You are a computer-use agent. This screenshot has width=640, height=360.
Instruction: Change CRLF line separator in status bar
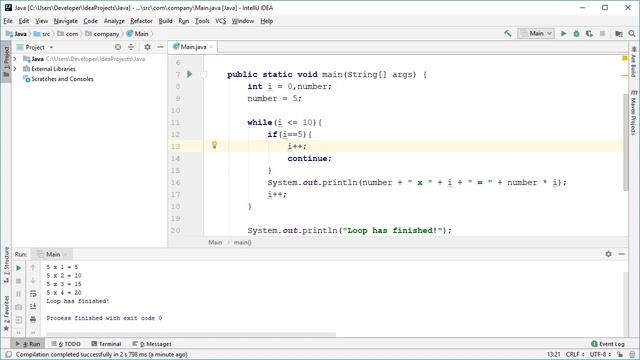click(x=575, y=354)
